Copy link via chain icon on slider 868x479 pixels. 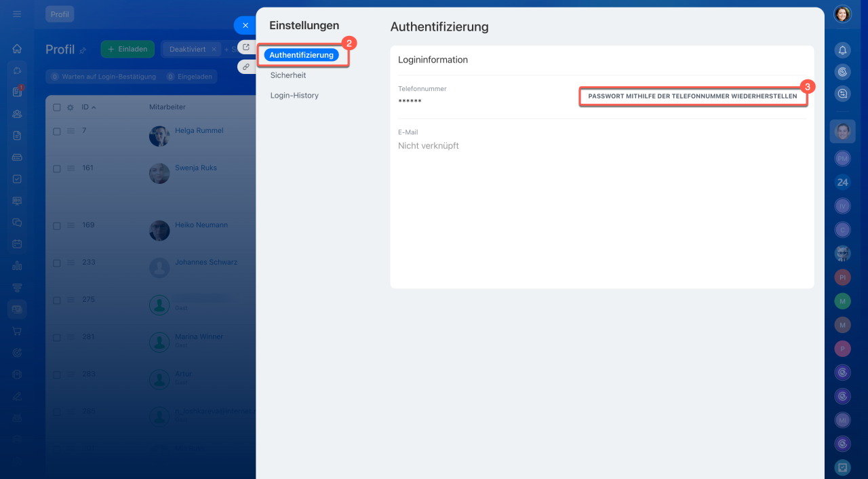246,66
